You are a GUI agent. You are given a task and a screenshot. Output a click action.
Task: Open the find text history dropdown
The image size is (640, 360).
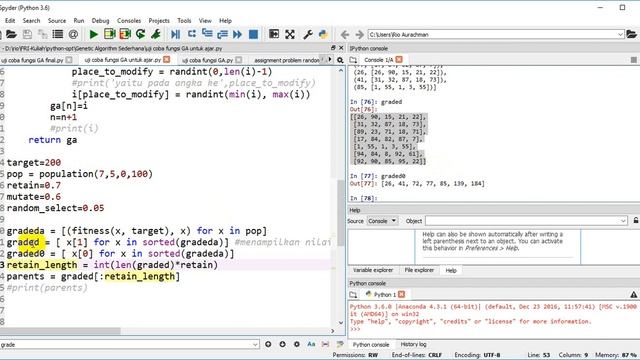click(x=255, y=344)
